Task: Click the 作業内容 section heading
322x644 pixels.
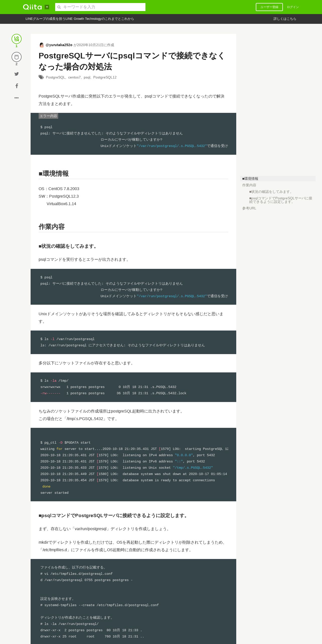Action: tap(52, 227)
